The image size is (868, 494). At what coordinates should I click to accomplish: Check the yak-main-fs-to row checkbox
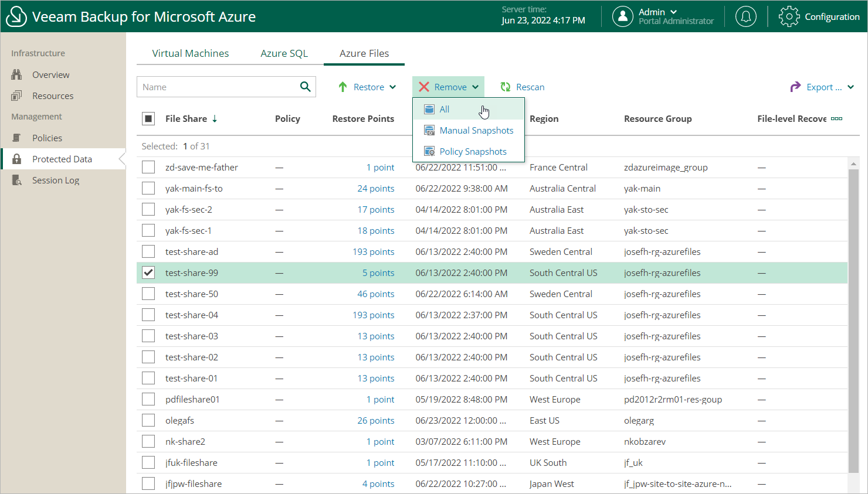pyautogui.click(x=148, y=188)
